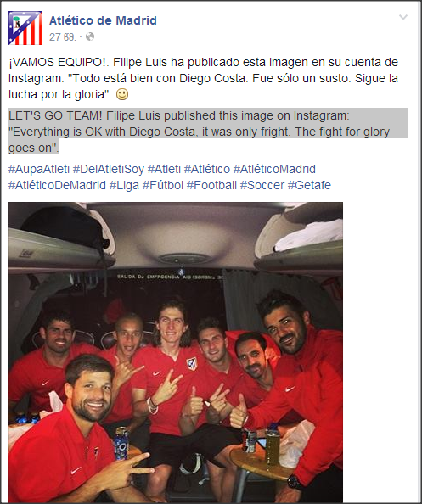Viewport: 422px width, 504px height.
Task: Select the #Atleti hashtag link
Action: pyautogui.click(x=164, y=169)
